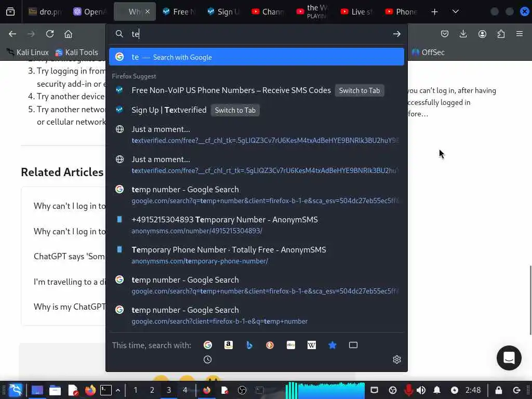Screen dimensions: 532x399
Task: Switch to workspace 4
Action: tap(185, 390)
